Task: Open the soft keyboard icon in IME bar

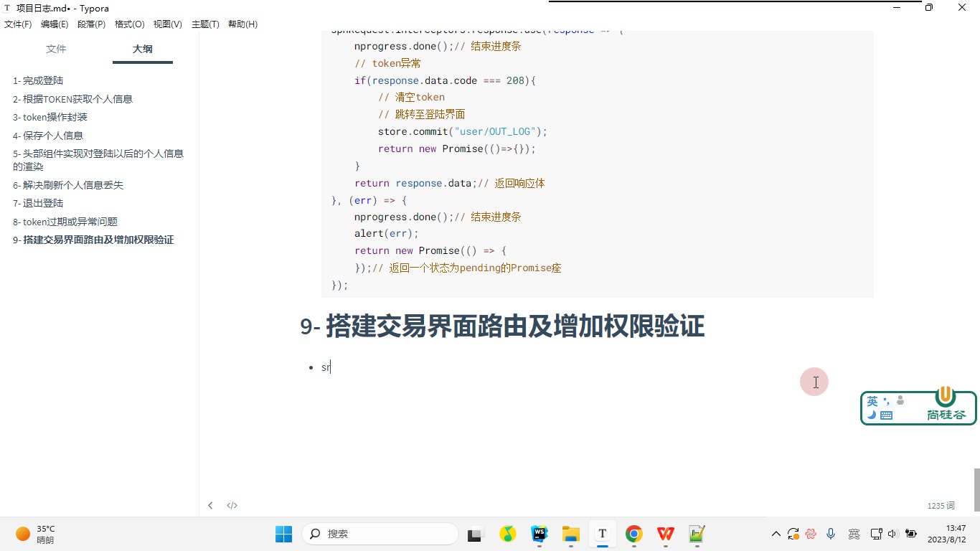Action: tap(886, 415)
